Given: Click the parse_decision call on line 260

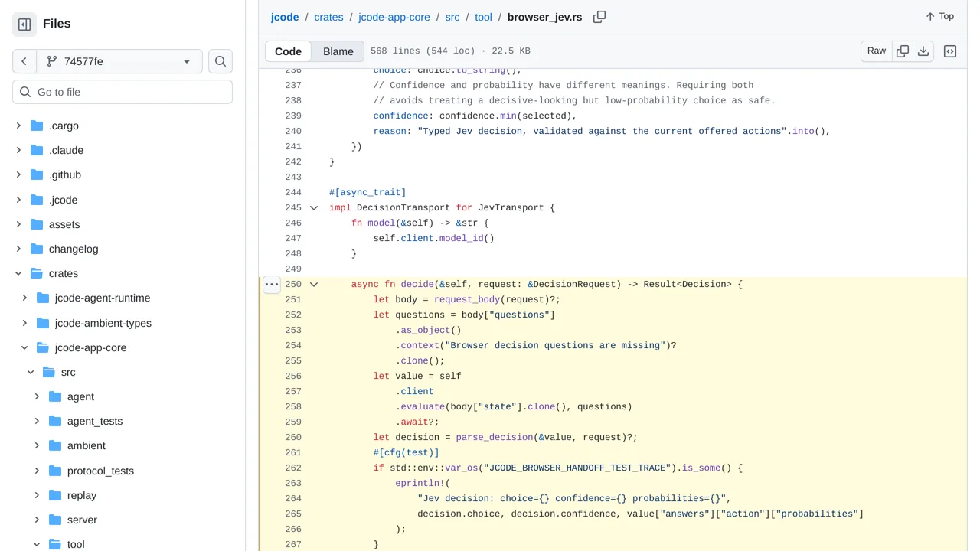Looking at the screenshot, I should 495,437.
